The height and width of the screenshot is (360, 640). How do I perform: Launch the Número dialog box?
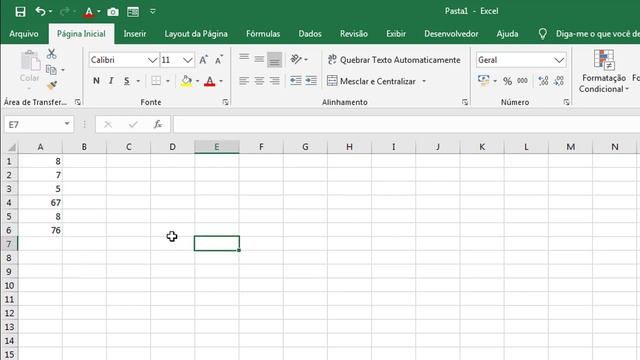click(566, 102)
